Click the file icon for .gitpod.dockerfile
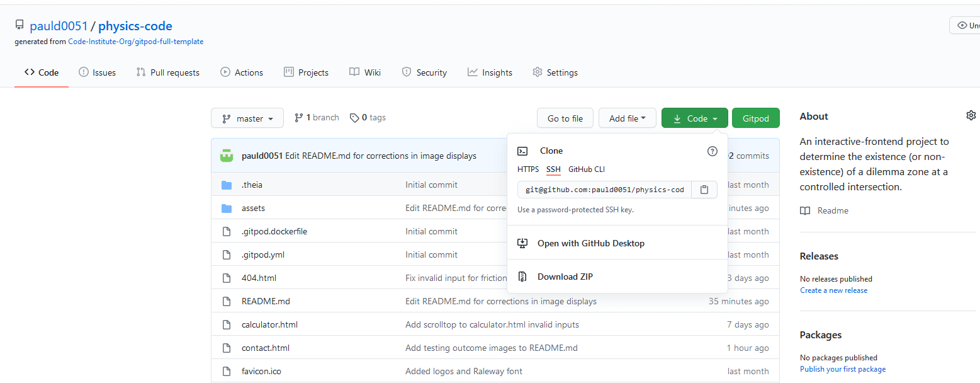 (x=227, y=232)
